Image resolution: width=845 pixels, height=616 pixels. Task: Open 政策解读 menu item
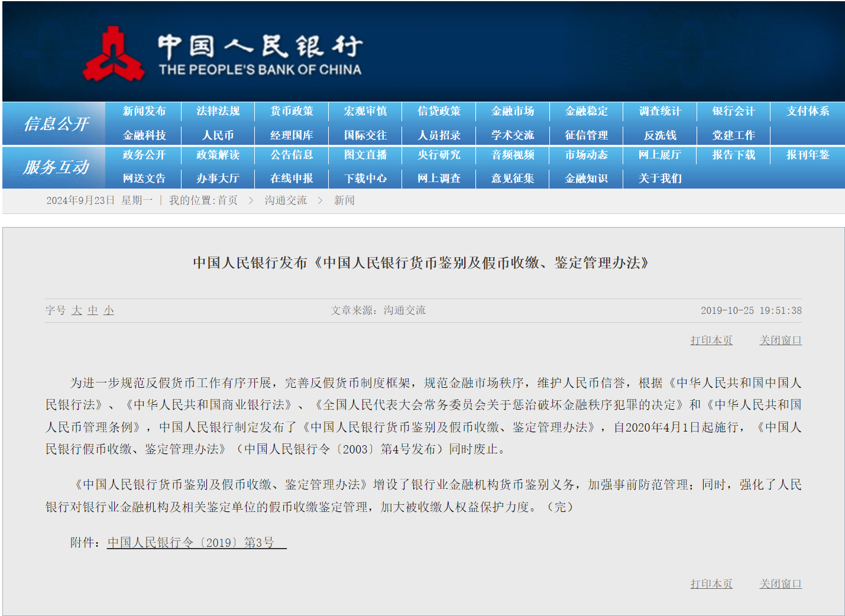(218, 155)
